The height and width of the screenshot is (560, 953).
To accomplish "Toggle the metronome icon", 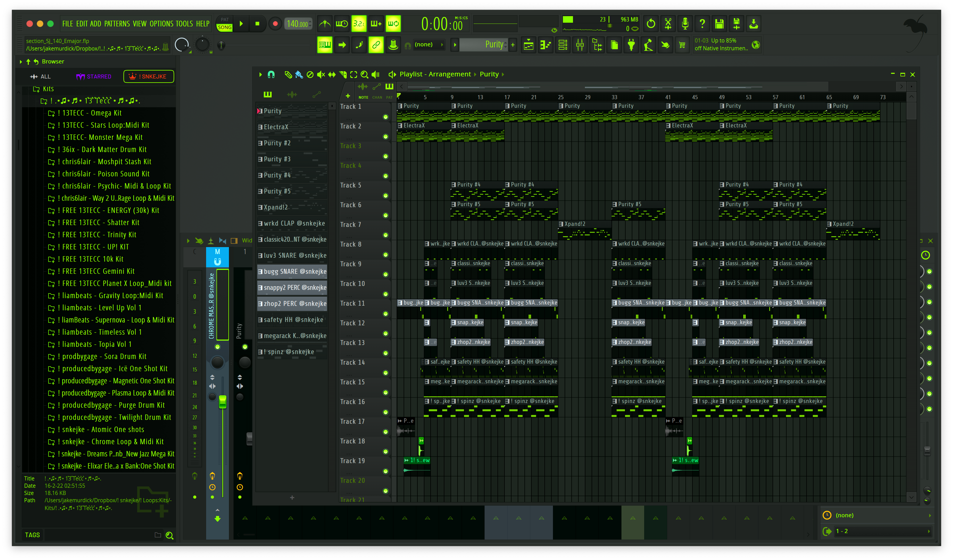I will (325, 24).
